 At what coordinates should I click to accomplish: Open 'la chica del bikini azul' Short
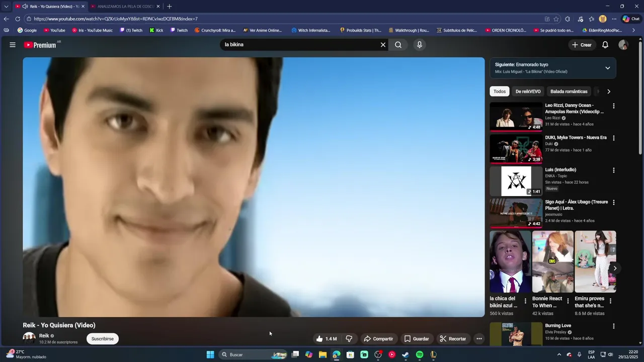click(x=510, y=261)
